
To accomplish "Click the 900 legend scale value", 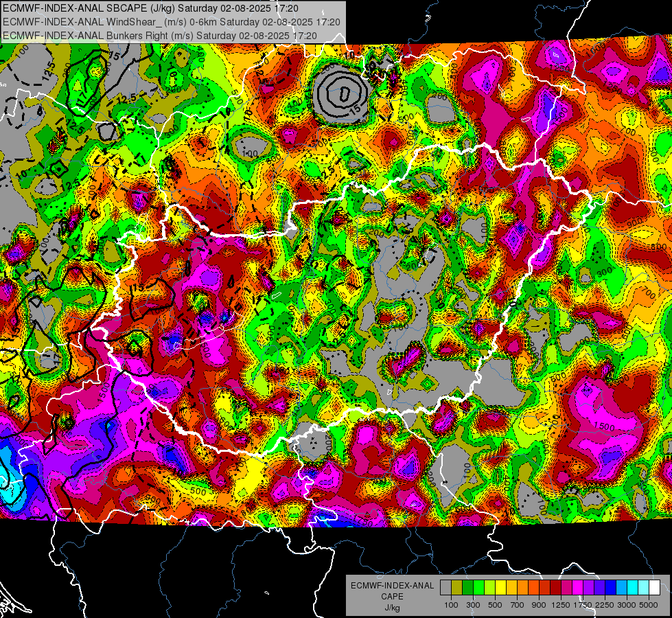I will [x=539, y=605].
